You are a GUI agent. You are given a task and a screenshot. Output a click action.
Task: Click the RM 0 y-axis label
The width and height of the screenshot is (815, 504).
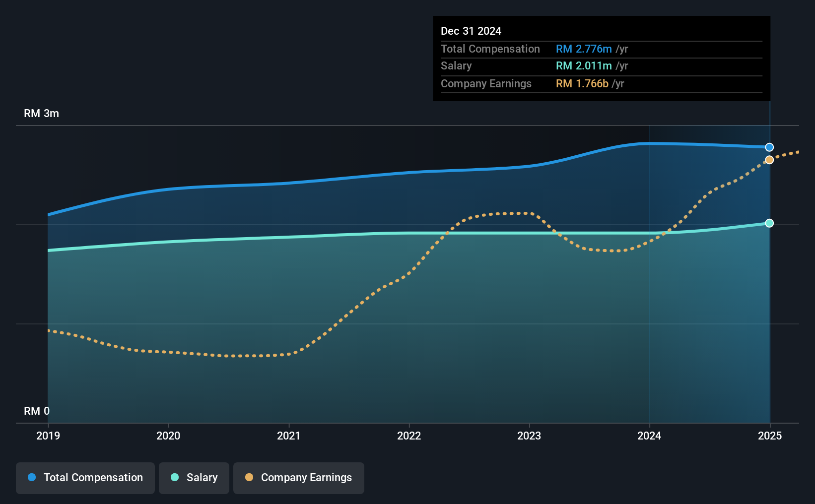pyautogui.click(x=37, y=411)
